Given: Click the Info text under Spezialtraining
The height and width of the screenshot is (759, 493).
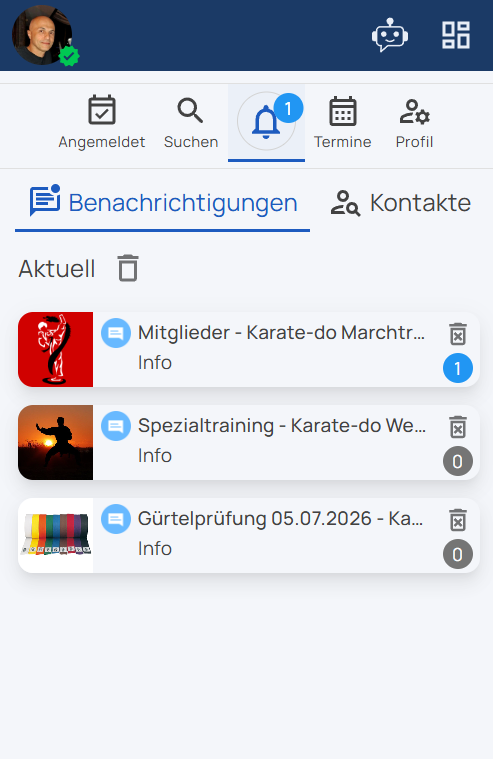Looking at the screenshot, I should coord(155,455).
